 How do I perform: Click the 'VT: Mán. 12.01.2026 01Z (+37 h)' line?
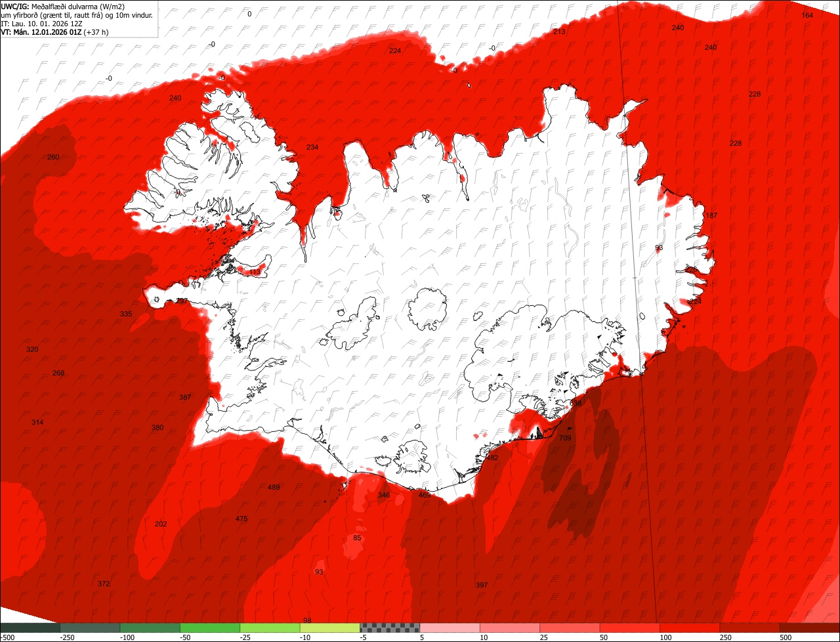tap(54, 32)
